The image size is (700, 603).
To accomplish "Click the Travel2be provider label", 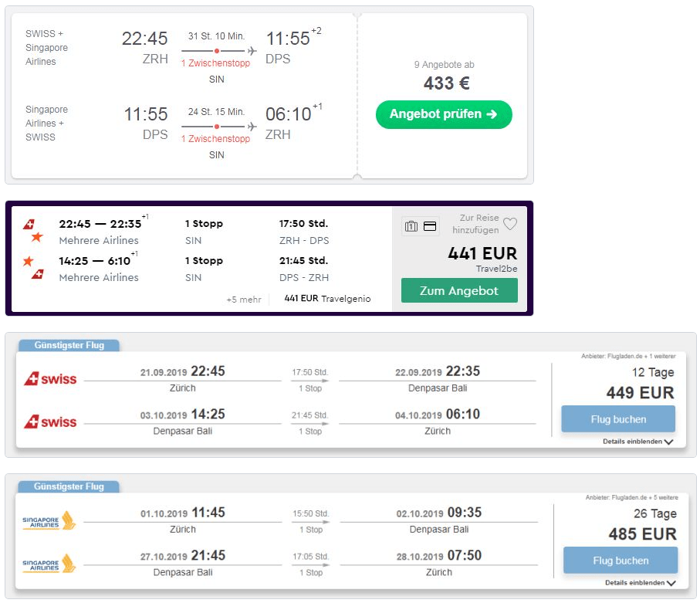I will click(496, 269).
